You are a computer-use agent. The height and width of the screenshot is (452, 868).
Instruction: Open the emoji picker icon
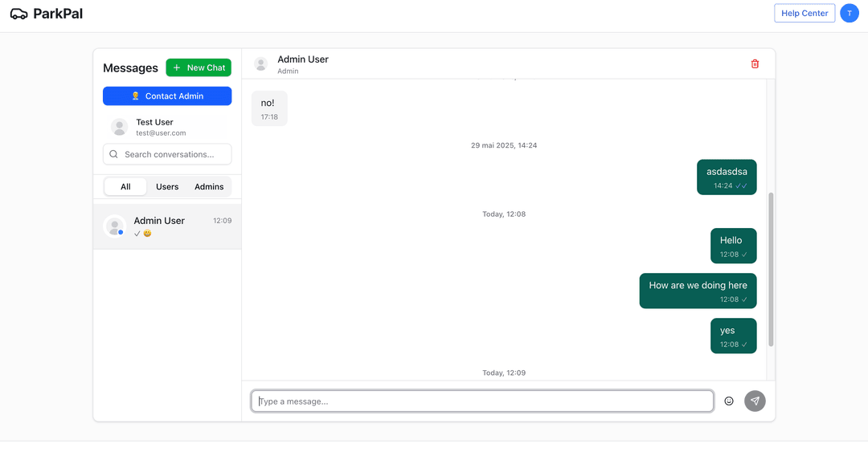[x=729, y=401]
